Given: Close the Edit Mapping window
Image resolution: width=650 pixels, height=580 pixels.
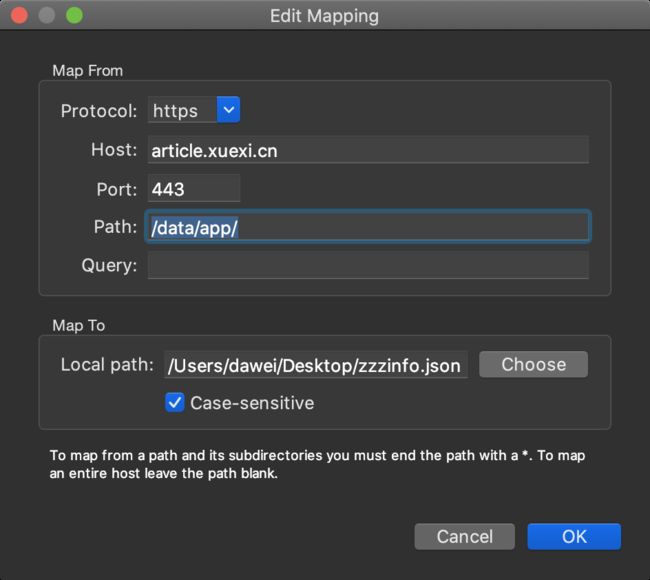Looking at the screenshot, I should [x=19, y=15].
